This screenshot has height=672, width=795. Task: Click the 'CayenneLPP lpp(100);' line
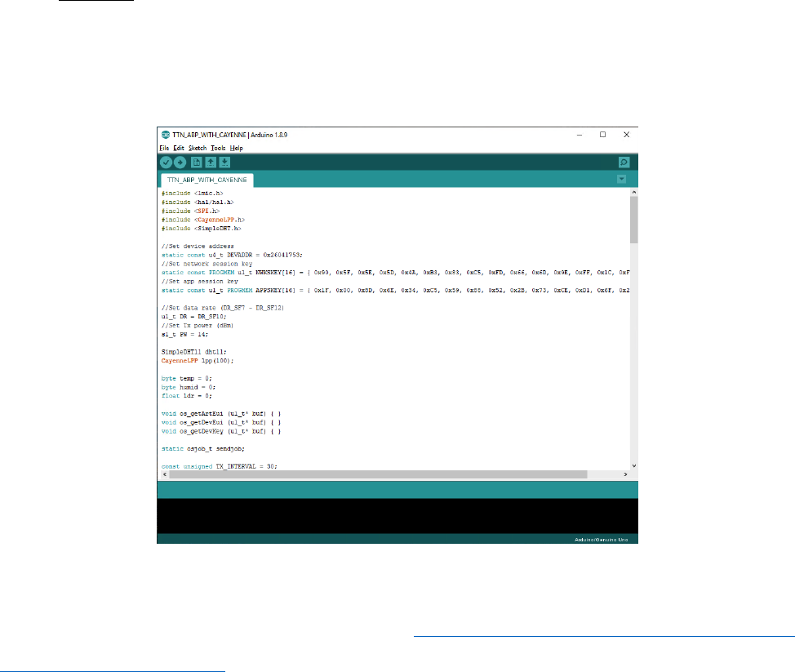pos(198,361)
